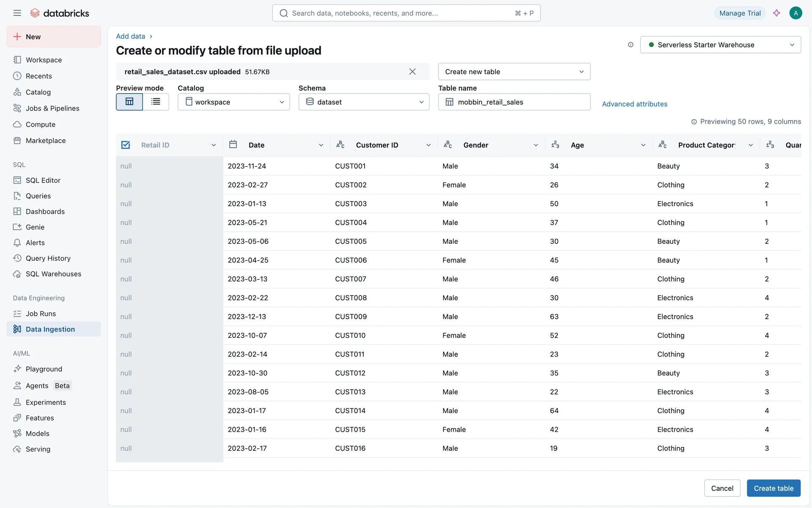The width and height of the screenshot is (812, 508).
Task: Select the Serverless Starter Warehouse dropdown
Action: [x=720, y=45]
